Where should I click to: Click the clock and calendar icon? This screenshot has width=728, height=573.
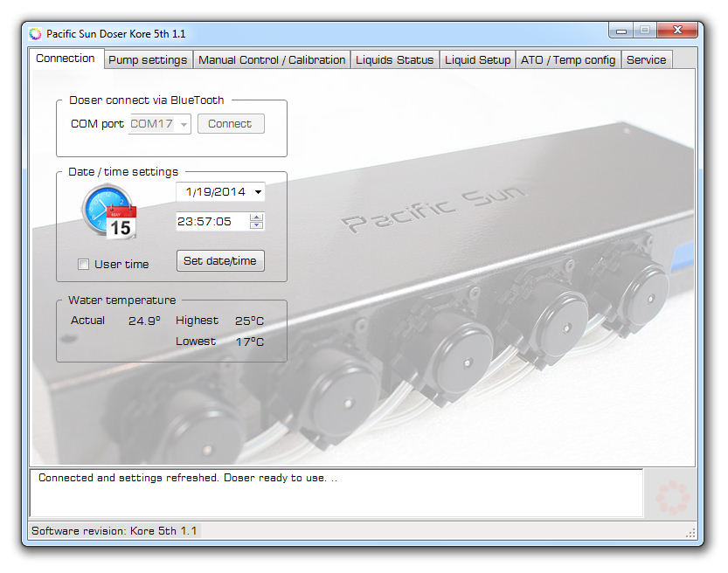(109, 211)
